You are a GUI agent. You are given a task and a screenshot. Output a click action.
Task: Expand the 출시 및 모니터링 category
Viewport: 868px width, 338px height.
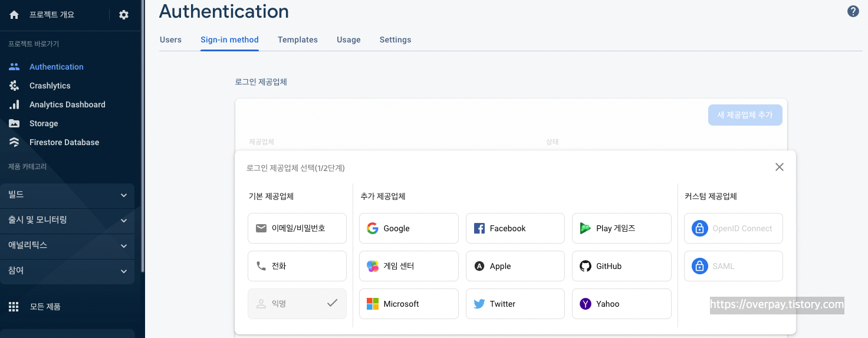[67, 221]
